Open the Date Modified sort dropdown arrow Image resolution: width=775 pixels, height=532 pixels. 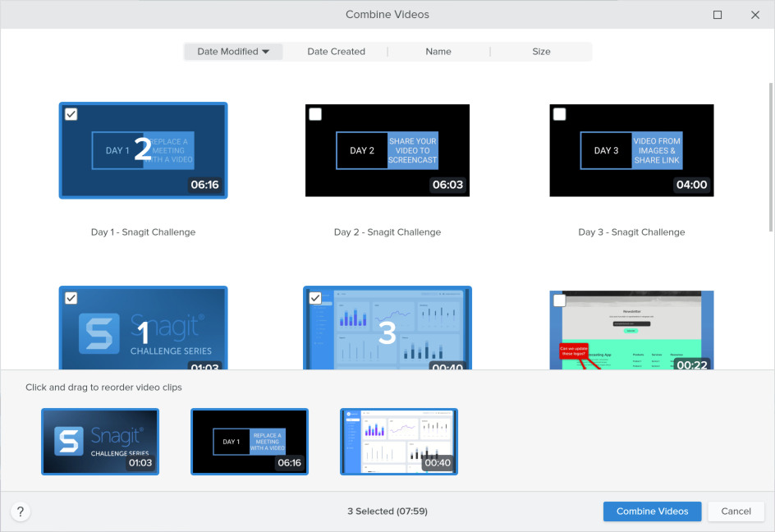pyautogui.click(x=266, y=52)
